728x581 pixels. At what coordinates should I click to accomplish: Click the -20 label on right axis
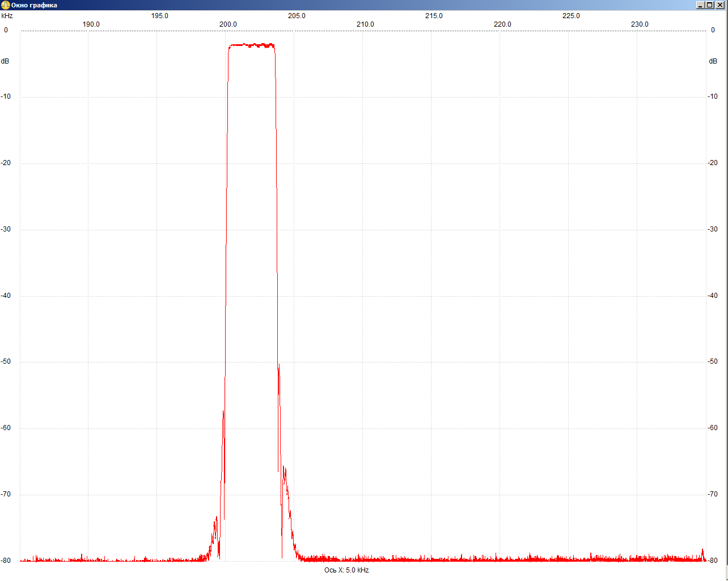coord(713,163)
